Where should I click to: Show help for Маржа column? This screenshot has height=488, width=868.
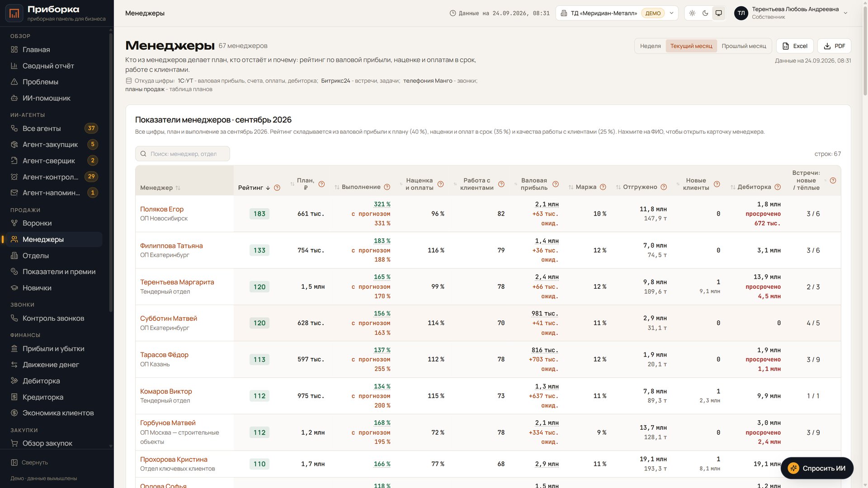tap(603, 187)
